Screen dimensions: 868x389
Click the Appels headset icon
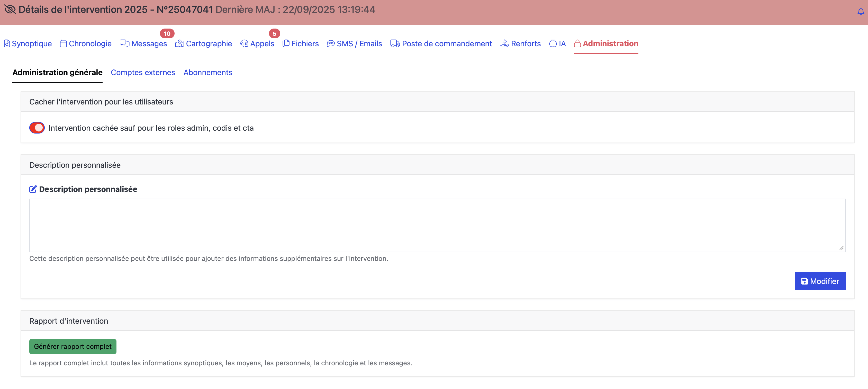(x=244, y=43)
